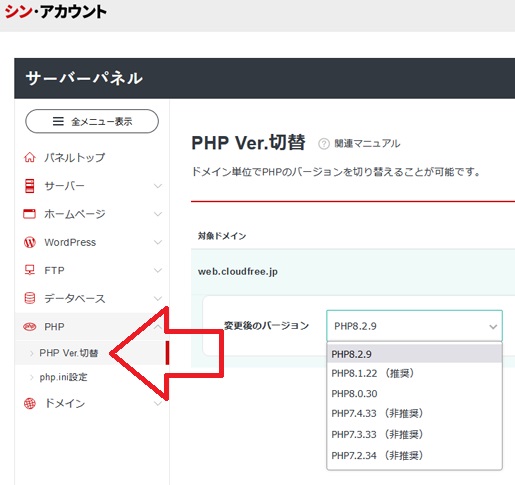Click the browser window icon beside ホームページ
515x485 pixels.
[29, 214]
